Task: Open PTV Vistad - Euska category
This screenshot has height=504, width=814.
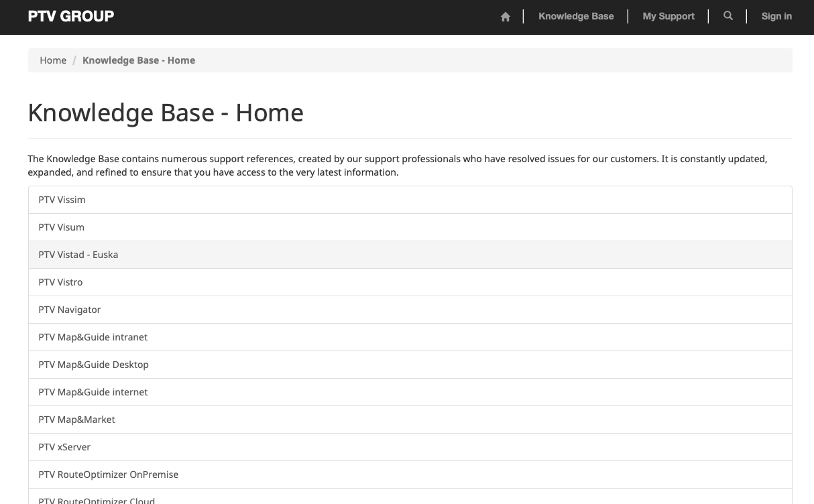Action: coord(78,255)
